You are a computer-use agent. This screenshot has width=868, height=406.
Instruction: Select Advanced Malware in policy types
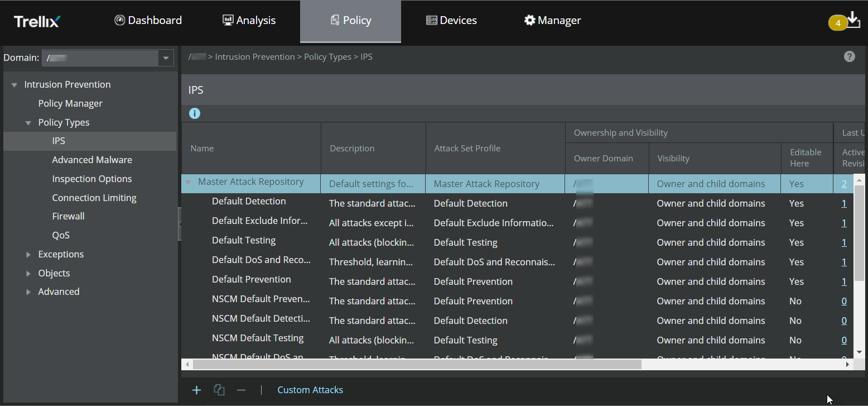click(92, 160)
